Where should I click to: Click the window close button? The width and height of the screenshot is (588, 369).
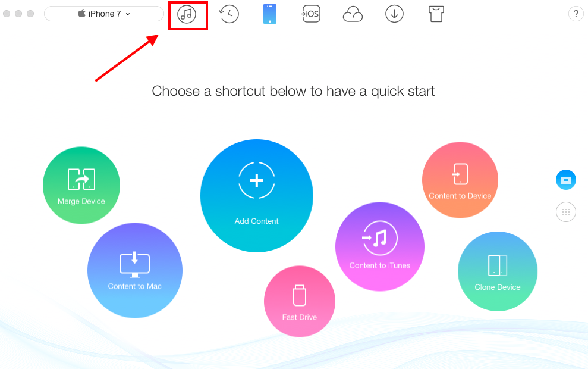click(x=7, y=14)
